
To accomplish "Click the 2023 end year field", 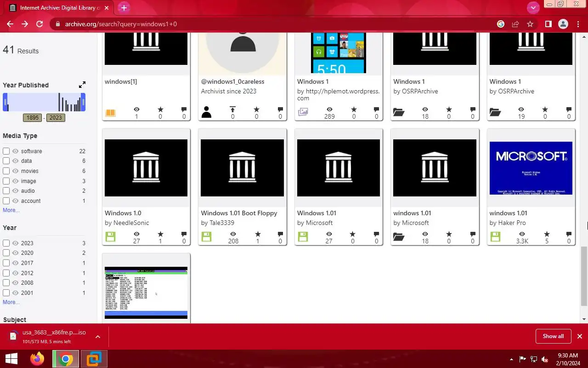I will tap(56, 117).
